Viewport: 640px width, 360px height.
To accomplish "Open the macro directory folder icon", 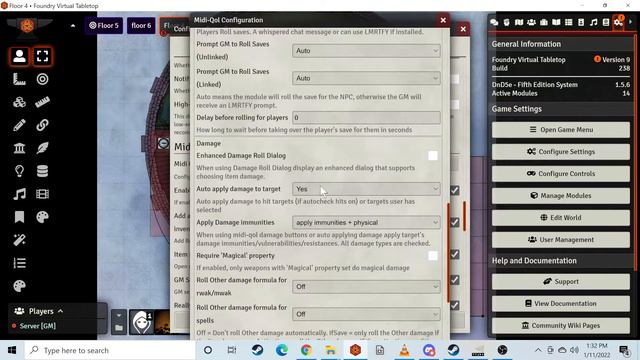I will point(119,327).
